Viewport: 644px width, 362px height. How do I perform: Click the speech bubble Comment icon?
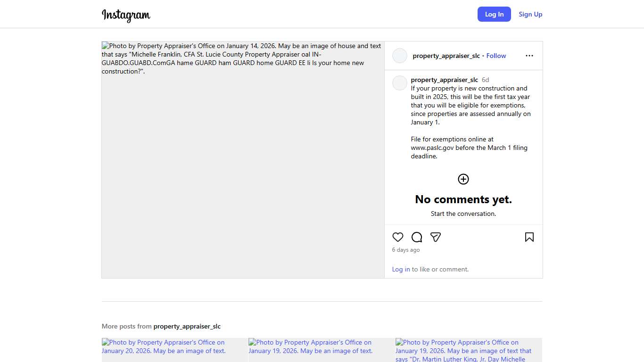pyautogui.click(x=417, y=237)
